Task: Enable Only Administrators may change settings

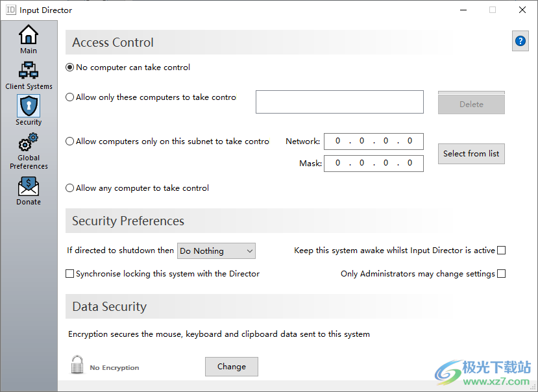Action: point(501,274)
